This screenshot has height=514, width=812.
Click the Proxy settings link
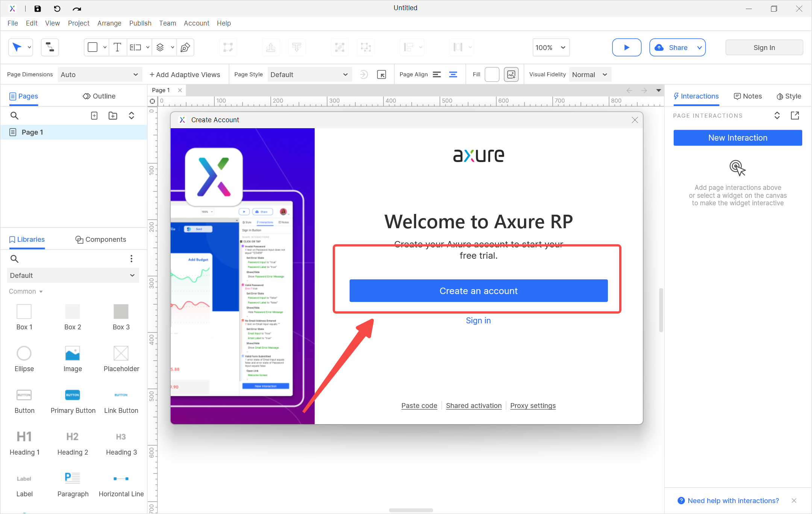point(533,405)
